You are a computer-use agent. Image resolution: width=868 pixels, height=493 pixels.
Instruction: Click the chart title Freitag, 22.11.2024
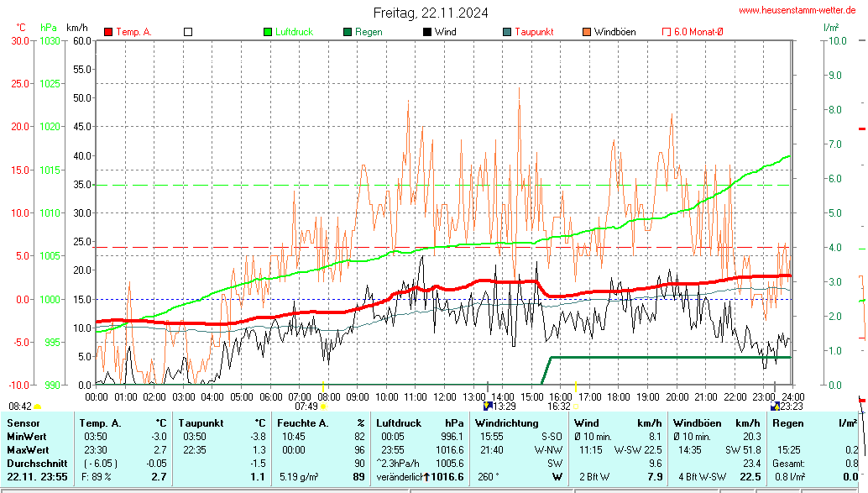click(x=431, y=13)
